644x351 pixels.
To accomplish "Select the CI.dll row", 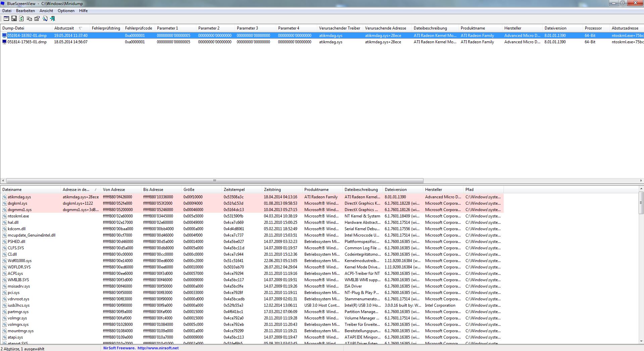I will coord(252,254).
